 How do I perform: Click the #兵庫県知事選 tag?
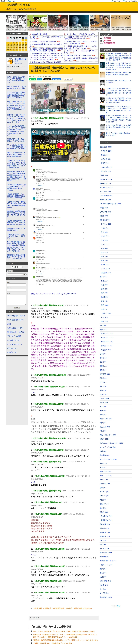[58, 608]
